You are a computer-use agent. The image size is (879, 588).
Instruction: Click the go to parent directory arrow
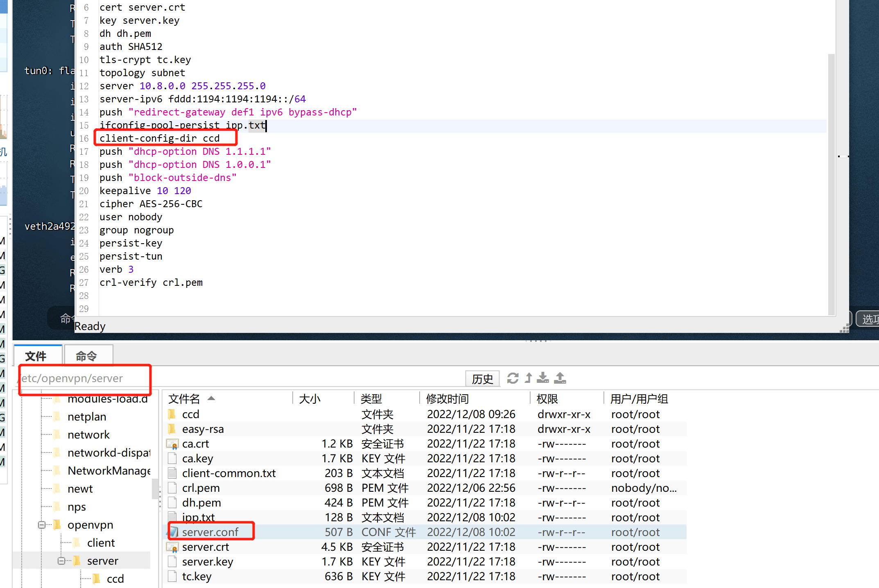click(529, 378)
